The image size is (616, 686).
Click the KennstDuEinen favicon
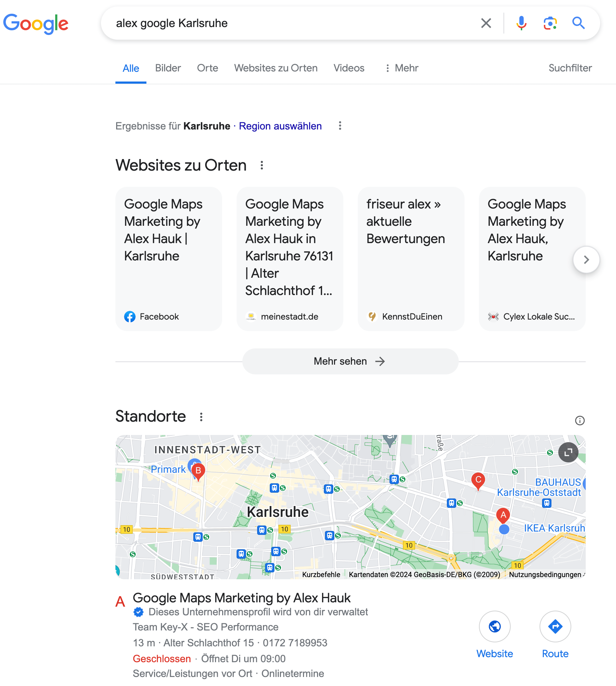click(372, 317)
